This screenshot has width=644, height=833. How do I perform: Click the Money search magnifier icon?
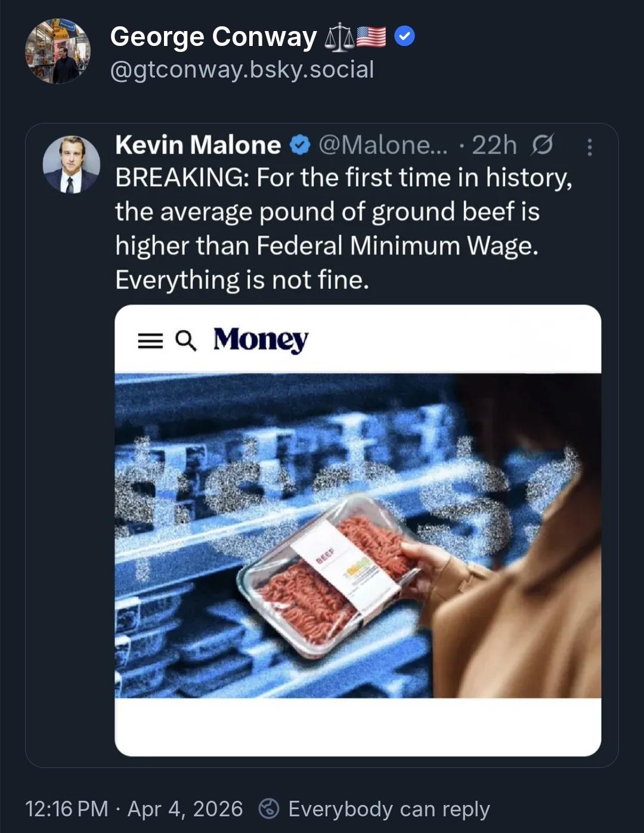(x=185, y=340)
